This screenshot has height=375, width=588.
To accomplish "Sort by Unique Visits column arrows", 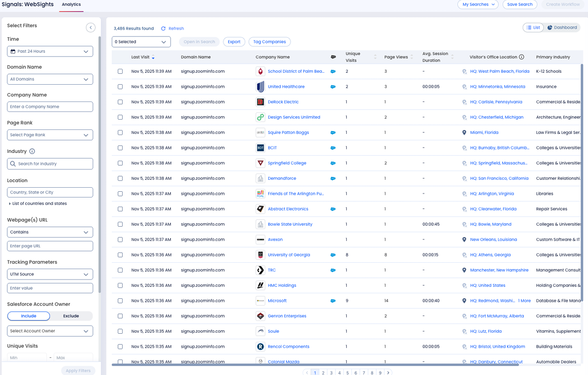I will [375, 57].
